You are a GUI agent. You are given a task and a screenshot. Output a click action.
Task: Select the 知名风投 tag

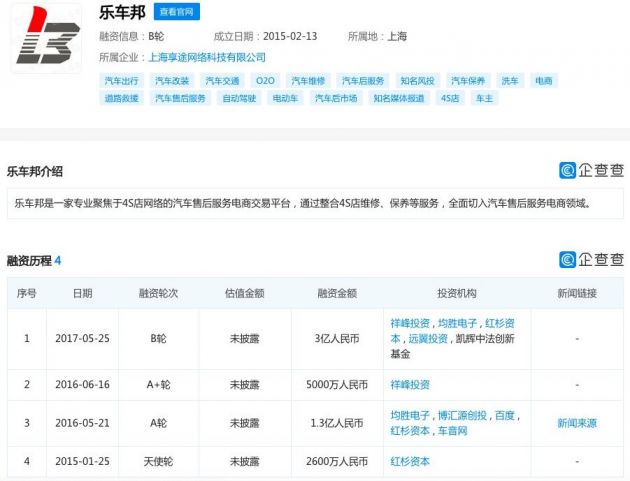[417, 81]
